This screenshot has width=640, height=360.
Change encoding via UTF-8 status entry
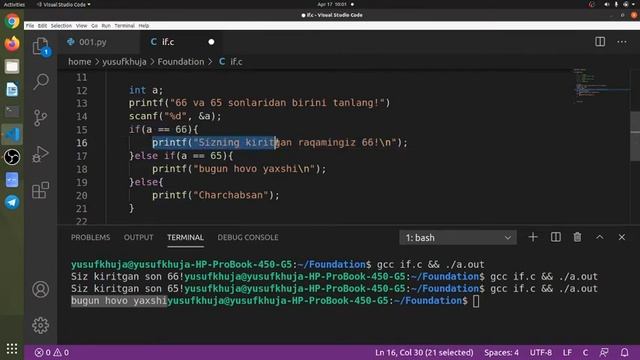tap(541, 352)
